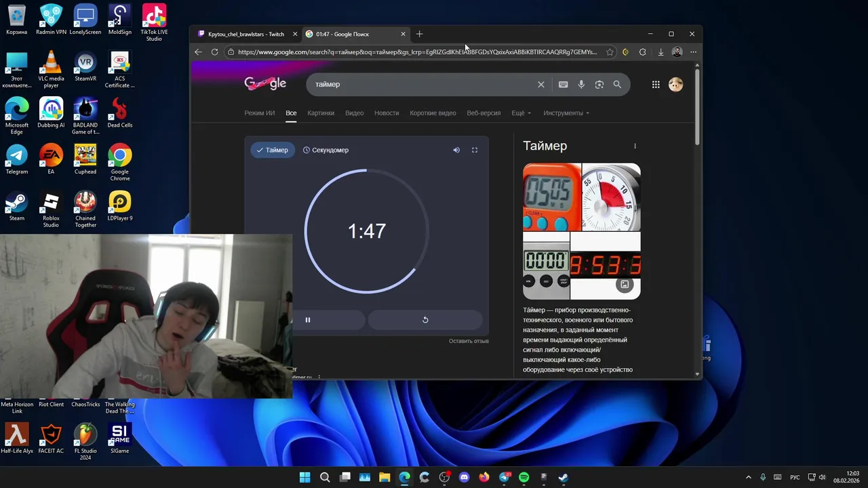Open the red kitchen timer dial image
The height and width of the screenshot is (488, 868).
pos(612,197)
